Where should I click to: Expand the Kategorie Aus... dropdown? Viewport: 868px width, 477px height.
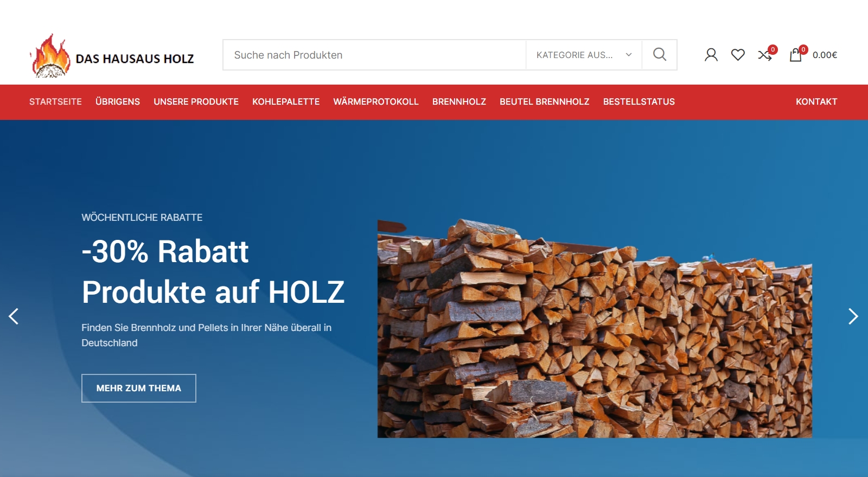[x=584, y=55]
